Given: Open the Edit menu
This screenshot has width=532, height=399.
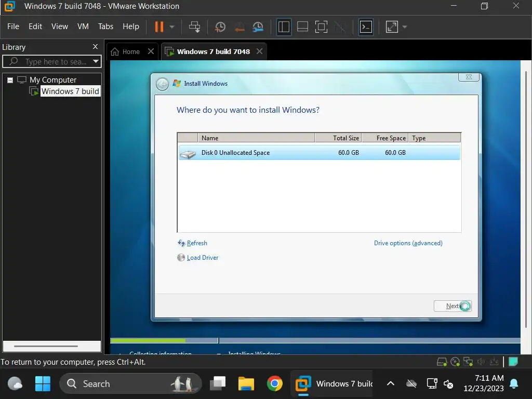Looking at the screenshot, I should 35,26.
